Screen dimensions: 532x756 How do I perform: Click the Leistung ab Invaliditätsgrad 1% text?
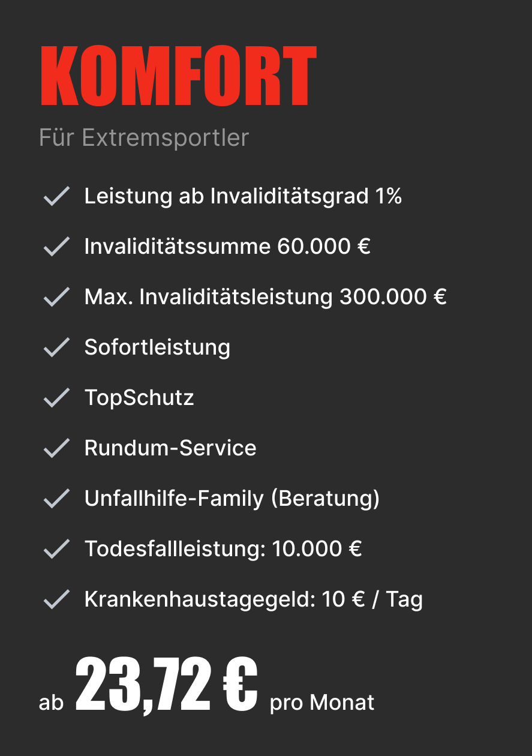pos(243,196)
